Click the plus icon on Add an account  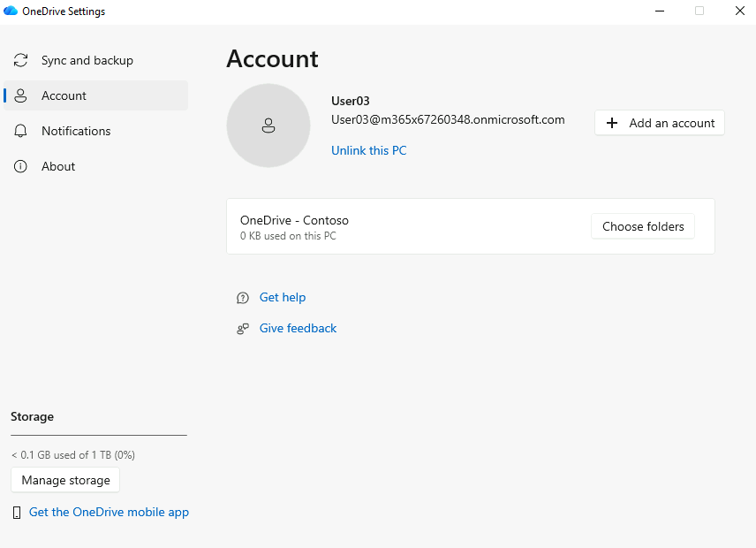[x=612, y=123]
